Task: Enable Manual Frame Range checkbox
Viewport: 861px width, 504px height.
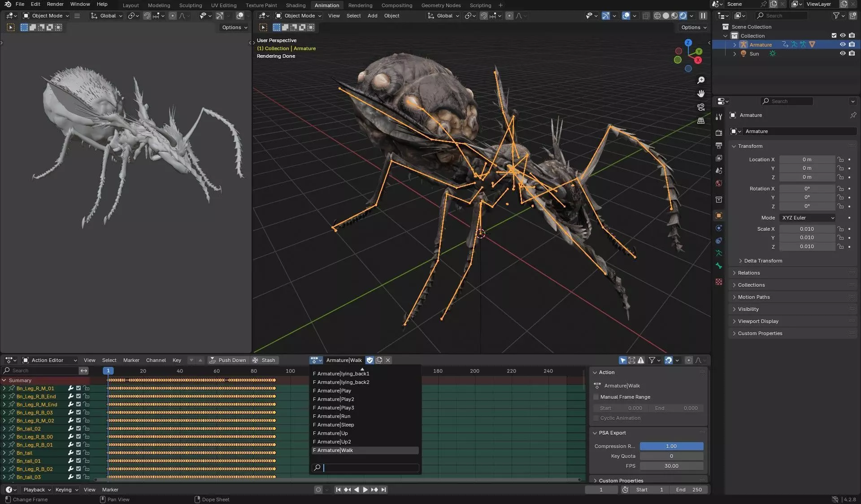Action: [596, 397]
